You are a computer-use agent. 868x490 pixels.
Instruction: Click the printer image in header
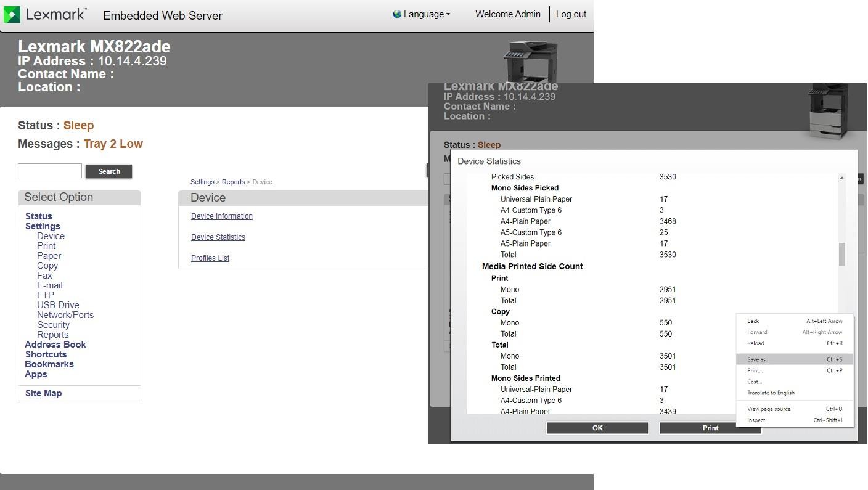[530, 62]
